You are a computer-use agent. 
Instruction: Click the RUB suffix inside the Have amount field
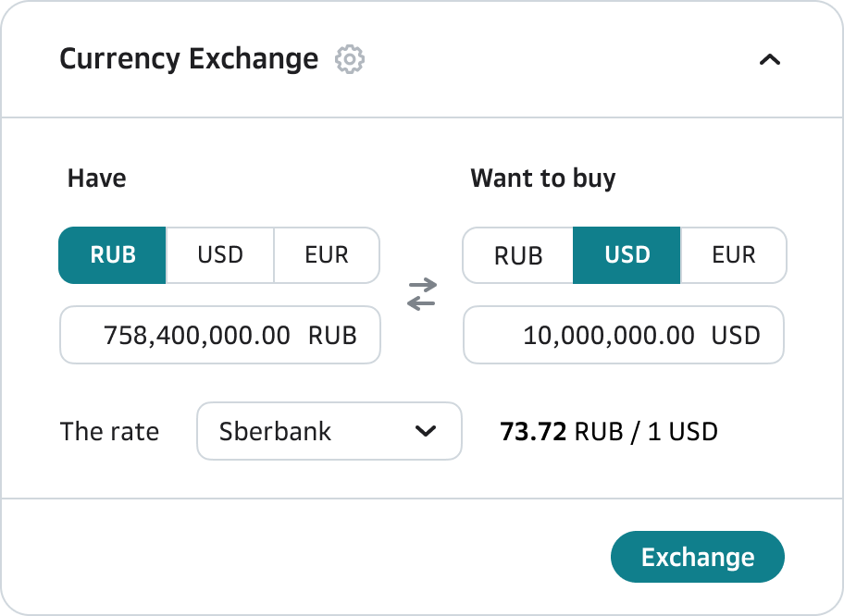point(333,335)
